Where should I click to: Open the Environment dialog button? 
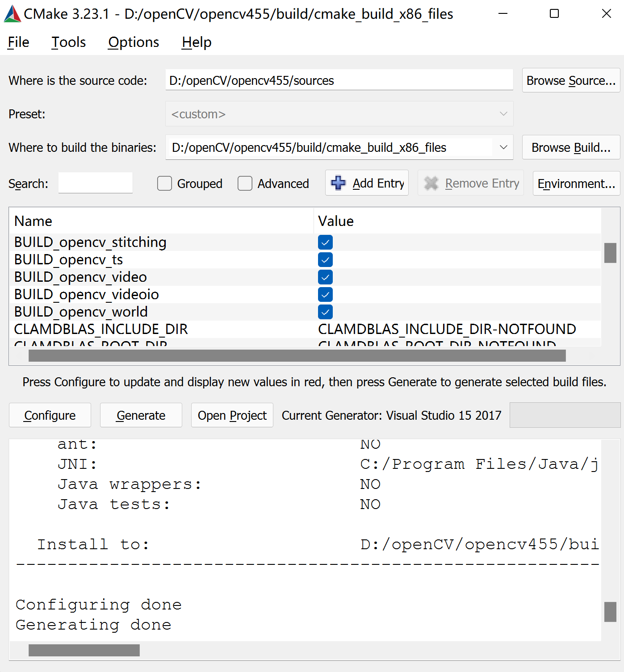[x=576, y=183]
